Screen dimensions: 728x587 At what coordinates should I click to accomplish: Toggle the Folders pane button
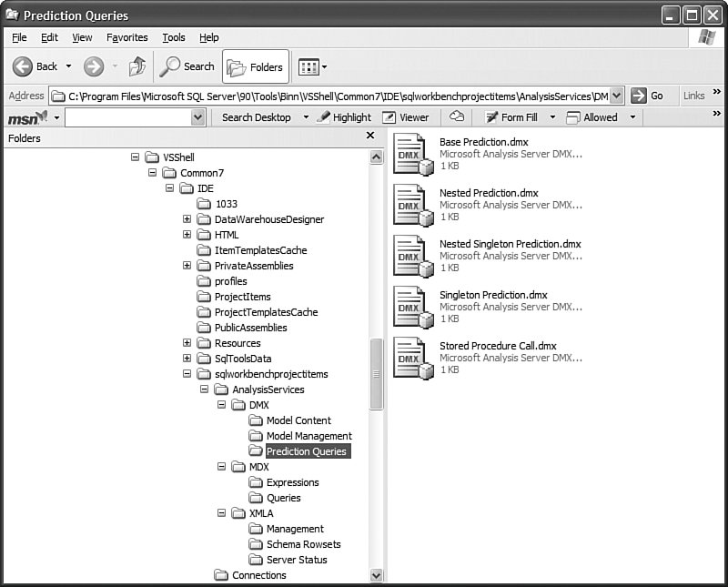point(256,66)
